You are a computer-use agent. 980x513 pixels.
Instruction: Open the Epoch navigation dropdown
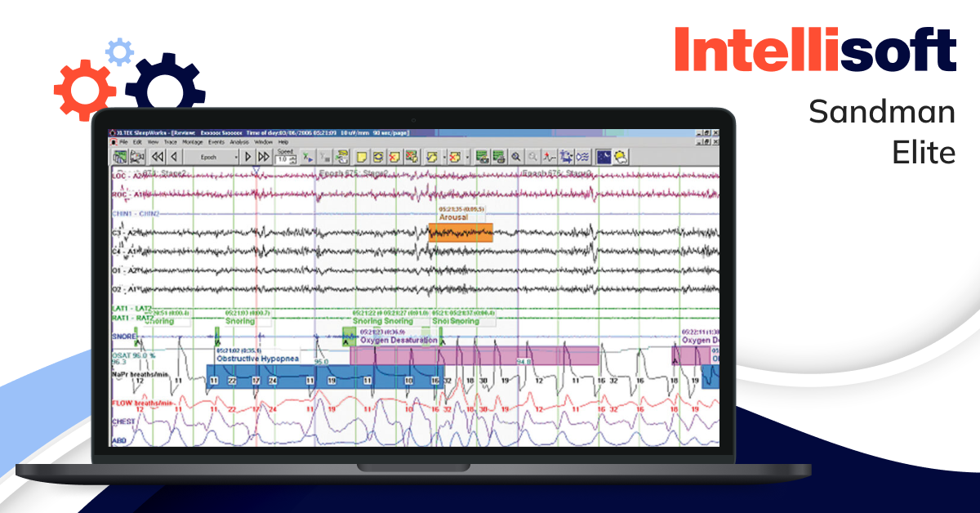pyautogui.click(x=211, y=156)
